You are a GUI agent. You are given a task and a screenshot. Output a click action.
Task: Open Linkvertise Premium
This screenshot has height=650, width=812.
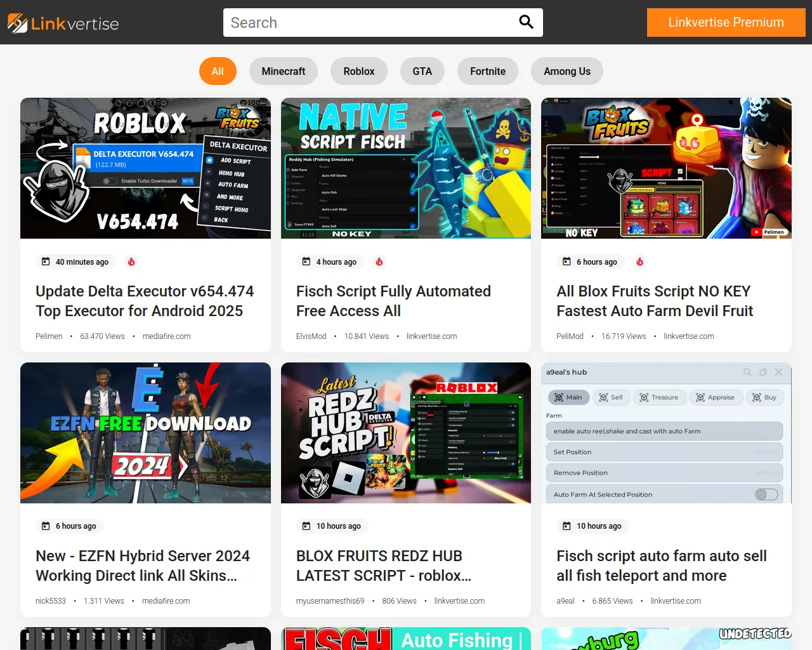point(726,22)
